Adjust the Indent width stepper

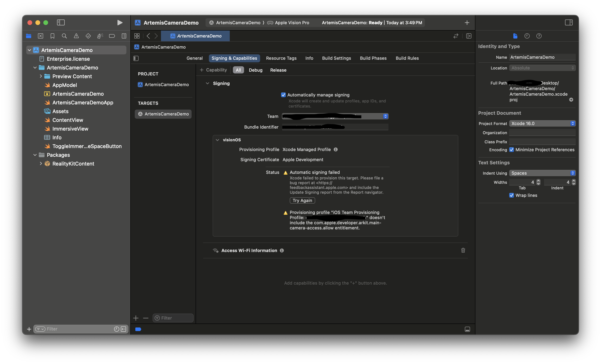573,182
